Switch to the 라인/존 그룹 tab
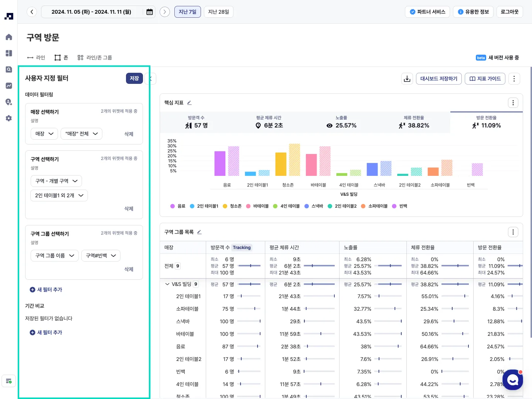Image resolution: width=532 pixels, height=399 pixels. [95, 58]
